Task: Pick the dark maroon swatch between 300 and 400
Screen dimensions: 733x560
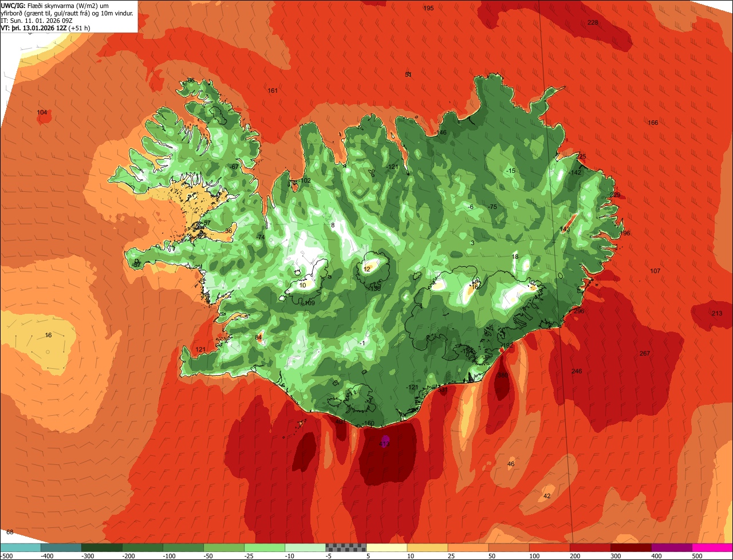Action: [x=630, y=547]
